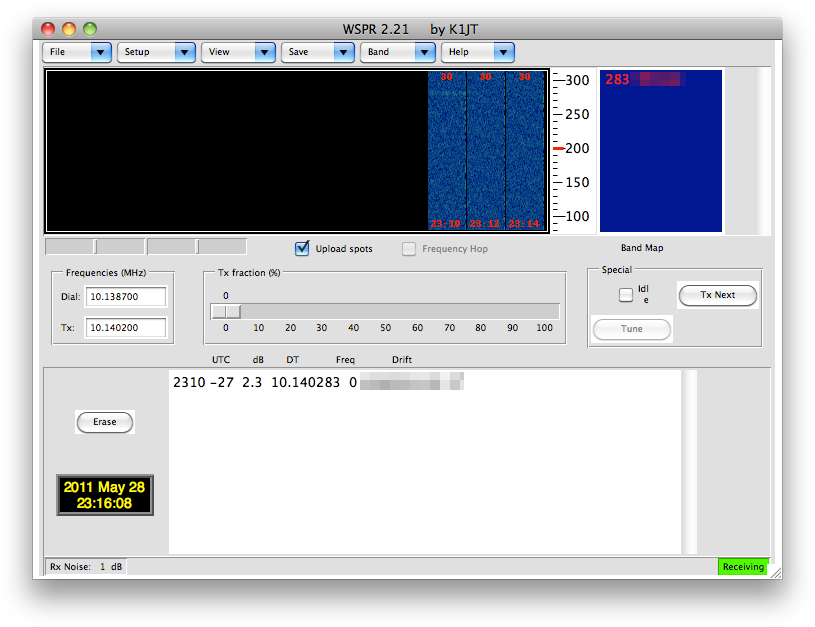The width and height of the screenshot is (815, 627).
Task: Click the 100 mark on Tx fraction scale
Action: (x=544, y=328)
